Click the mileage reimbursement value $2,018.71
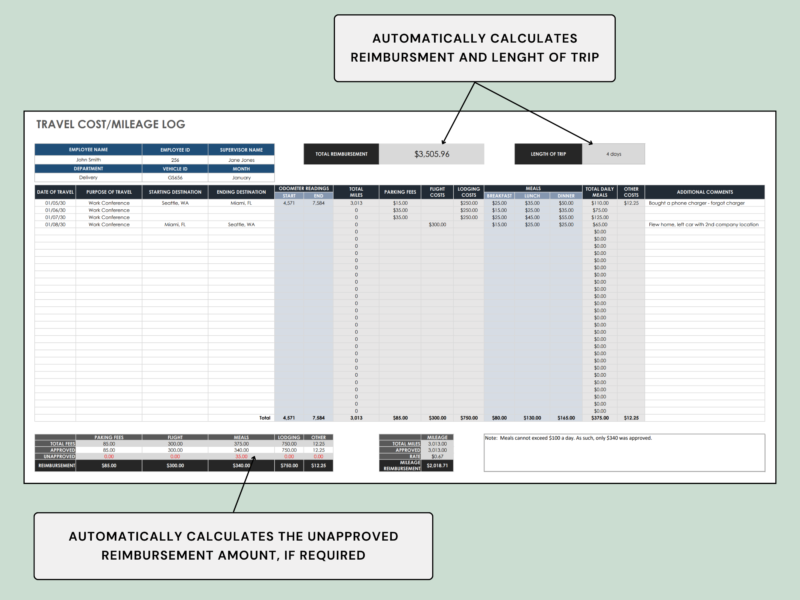Image resolution: width=800 pixels, height=600 pixels. pyautogui.click(x=437, y=465)
